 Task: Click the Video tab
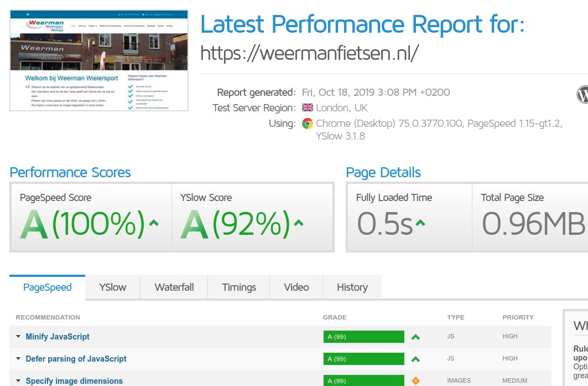pos(296,287)
